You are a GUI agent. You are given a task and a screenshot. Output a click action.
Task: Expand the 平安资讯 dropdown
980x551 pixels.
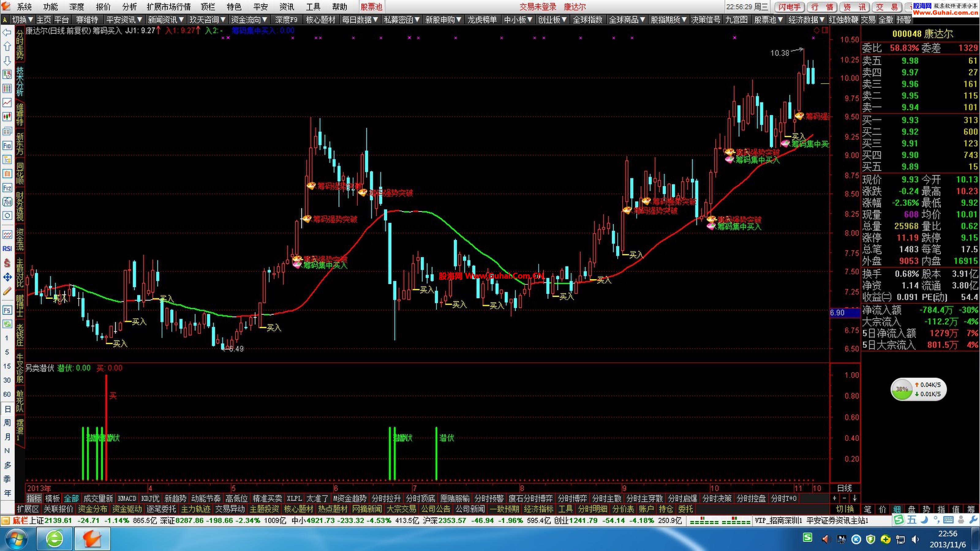[124, 19]
